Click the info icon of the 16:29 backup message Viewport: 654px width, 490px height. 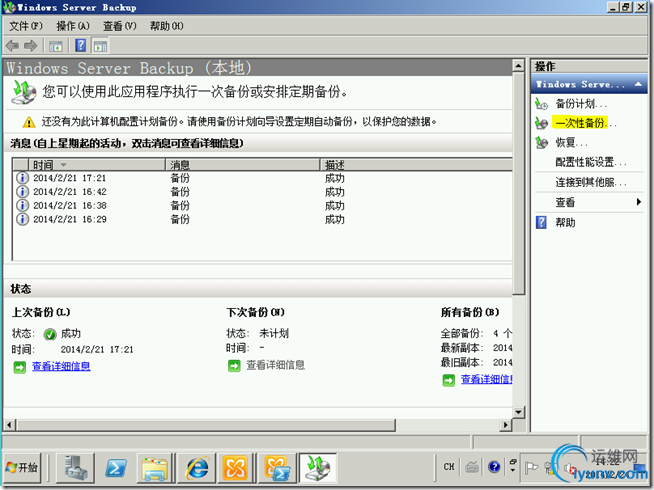click(22, 219)
